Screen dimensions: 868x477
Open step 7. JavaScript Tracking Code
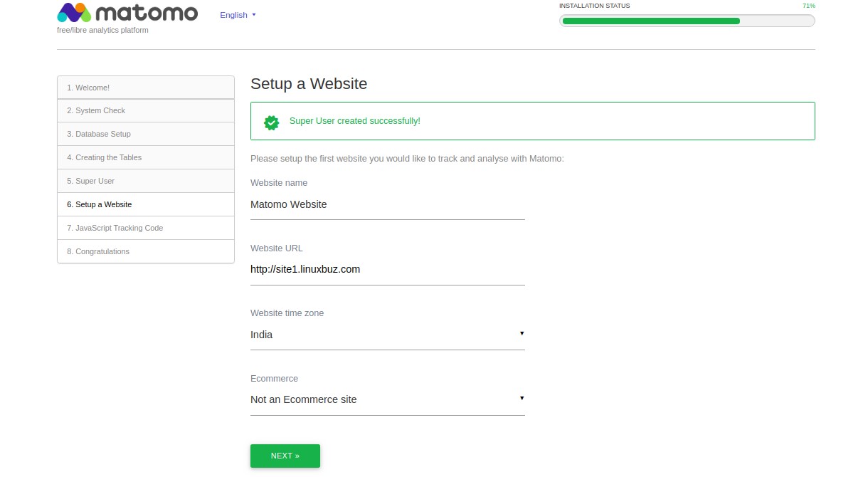click(146, 228)
